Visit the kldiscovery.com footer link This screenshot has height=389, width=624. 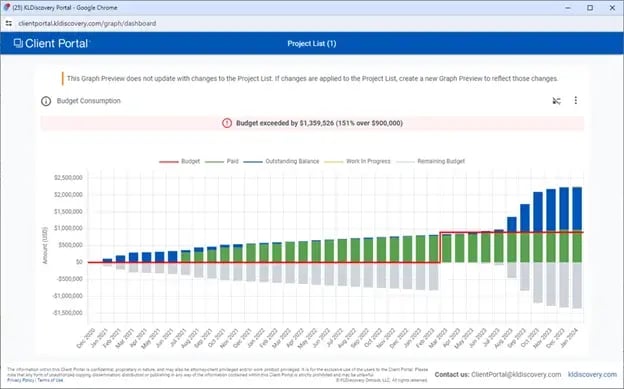(x=592, y=375)
